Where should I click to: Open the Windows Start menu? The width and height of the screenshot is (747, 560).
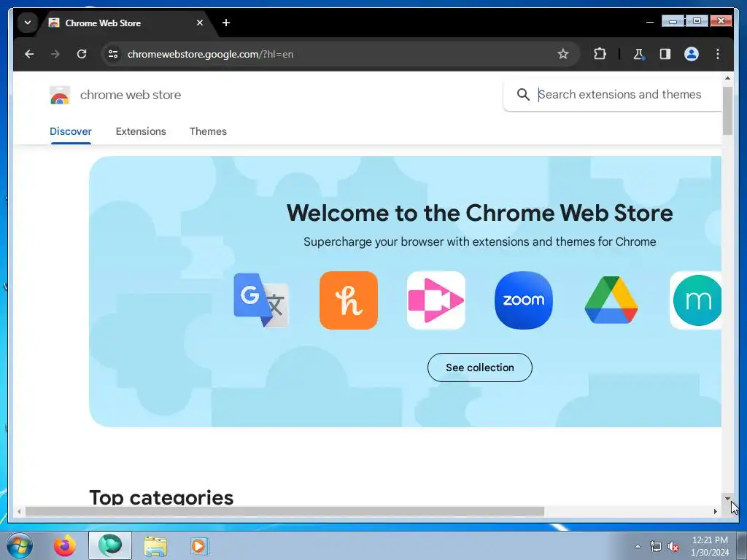(x=20, y=545)
